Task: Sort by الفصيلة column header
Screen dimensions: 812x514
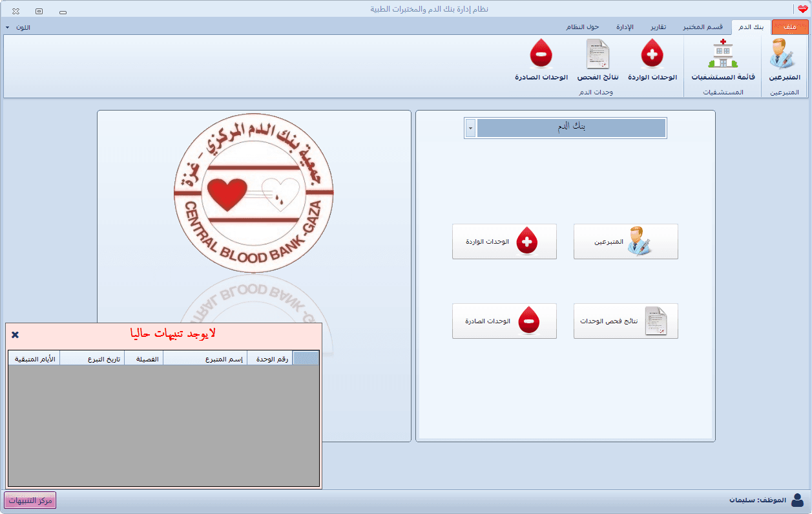Action: click(143, 359)
